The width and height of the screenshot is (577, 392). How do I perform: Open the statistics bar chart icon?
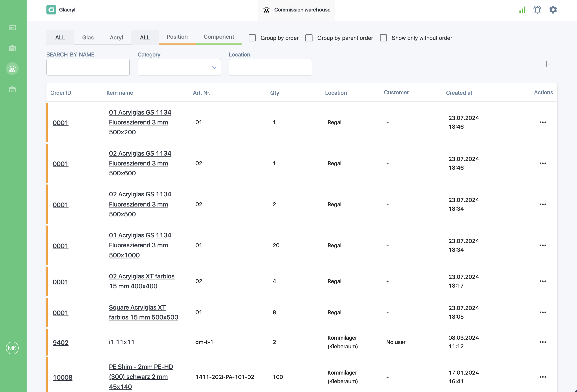point(522,10)
